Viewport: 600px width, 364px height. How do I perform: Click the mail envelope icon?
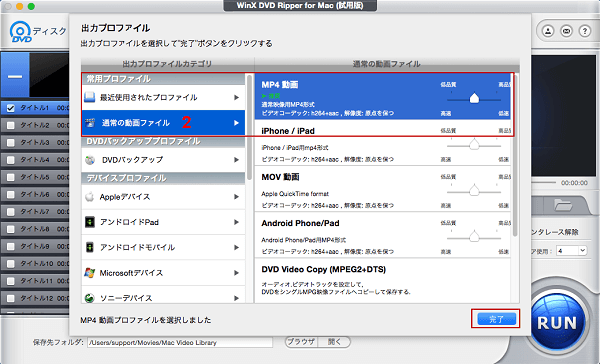click(x=566, y=31)
